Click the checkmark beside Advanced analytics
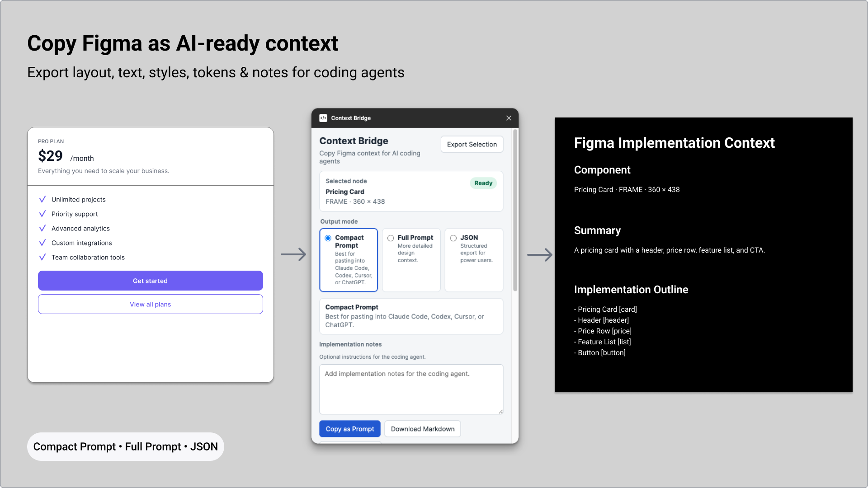868x488 pixels. coord(42,228)
